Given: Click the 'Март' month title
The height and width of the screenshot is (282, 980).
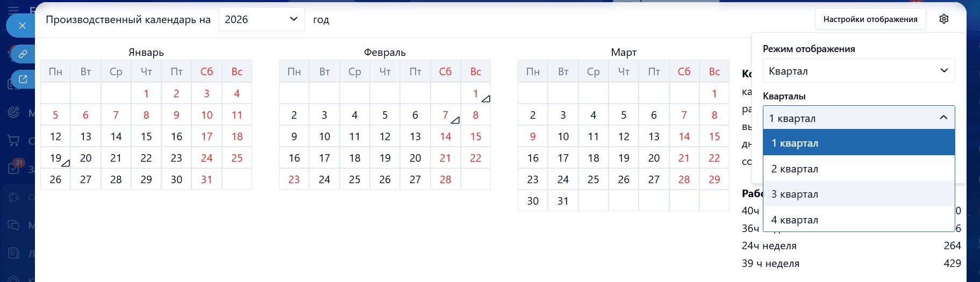Looking at the screenshot, I should pyautogui.click(x=624, y=52).
